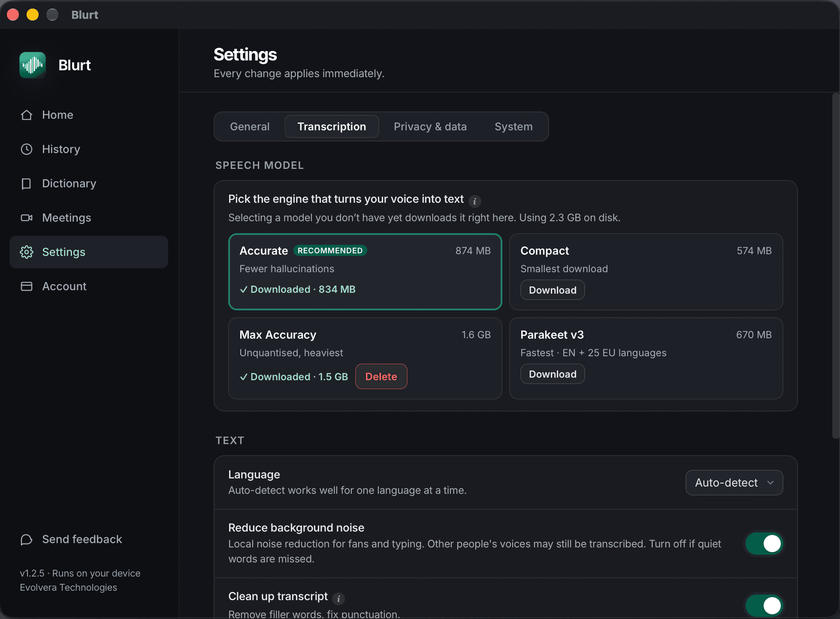Image resolution: width=840 pixels, height=619 pixels.
Task: Open Account via its card icon
Action: (27, 286)
